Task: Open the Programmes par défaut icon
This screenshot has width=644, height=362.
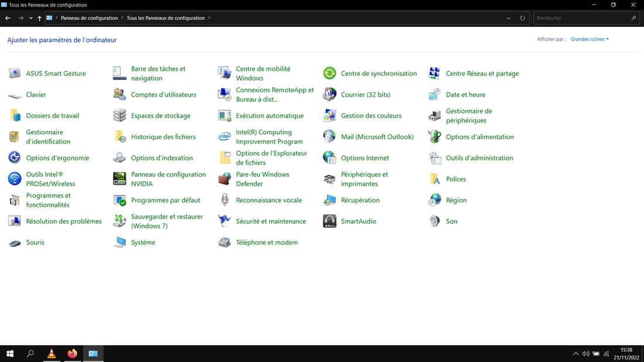Action: 119,200
